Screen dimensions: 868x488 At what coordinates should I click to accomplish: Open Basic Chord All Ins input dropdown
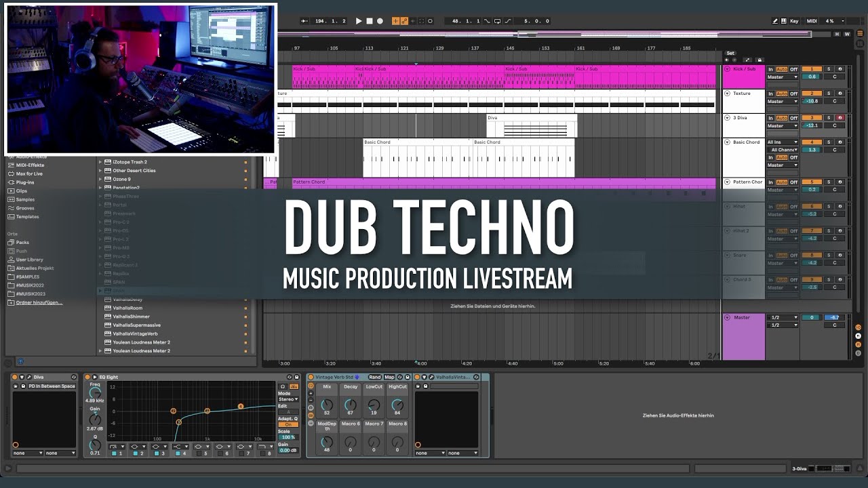[x=783, y=142]
